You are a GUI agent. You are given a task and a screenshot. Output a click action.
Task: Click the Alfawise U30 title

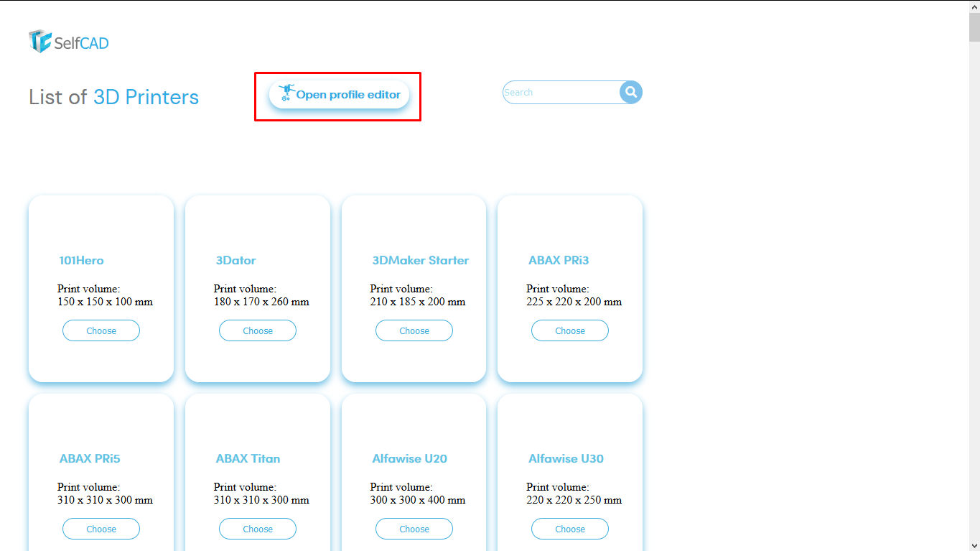pyautogui.click(x=566, y=458)
